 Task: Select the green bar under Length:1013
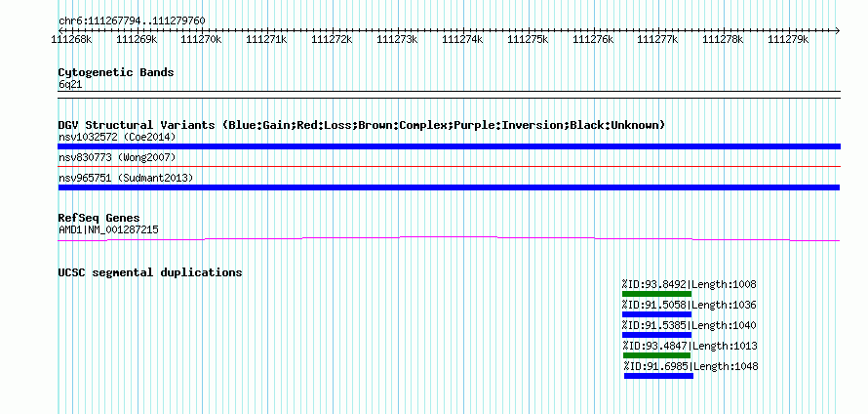tap(656, 355)
